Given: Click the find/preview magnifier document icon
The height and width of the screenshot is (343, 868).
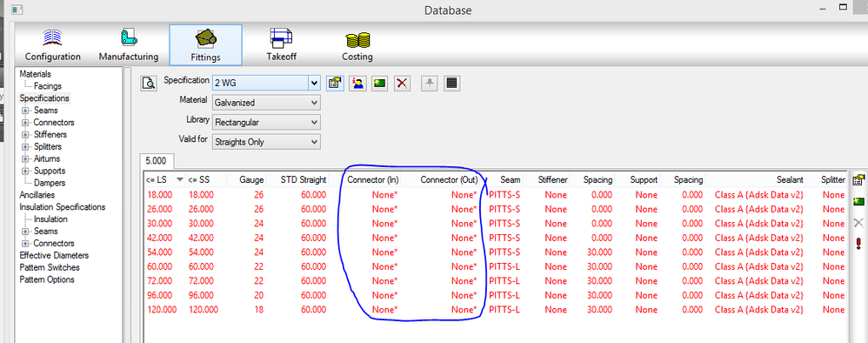Looking at the screenshot, I should (149, 83).
